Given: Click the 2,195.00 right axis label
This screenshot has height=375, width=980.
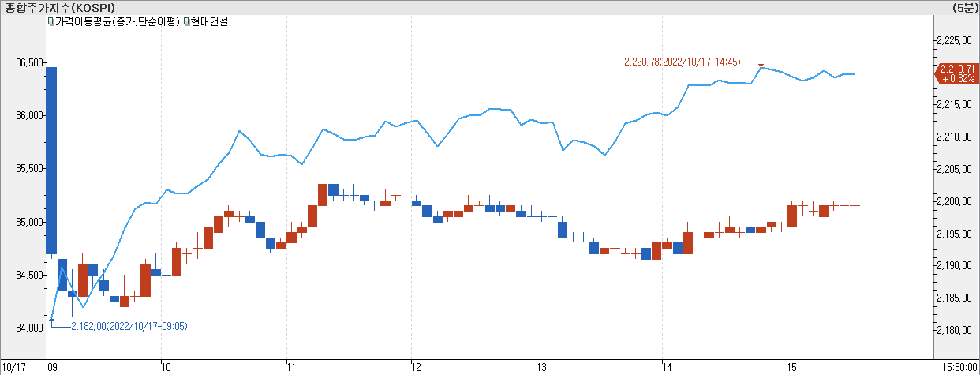Looking at the screenshot, I should coord(954,234).
